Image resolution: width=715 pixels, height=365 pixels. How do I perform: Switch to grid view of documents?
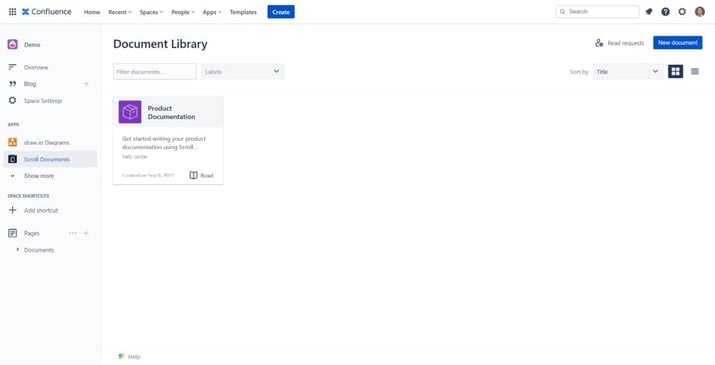[x=675, y=71]
